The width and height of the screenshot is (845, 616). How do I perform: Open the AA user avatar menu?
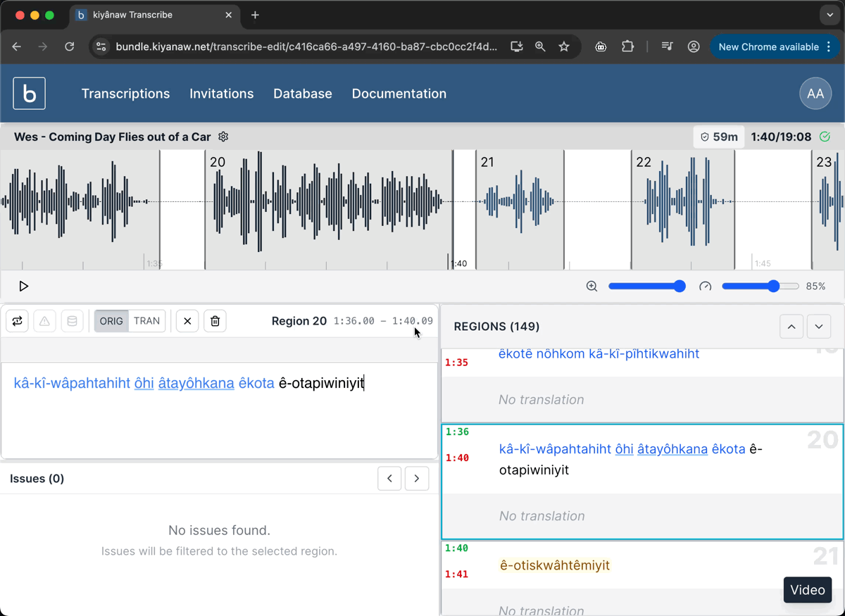(815, 94)
